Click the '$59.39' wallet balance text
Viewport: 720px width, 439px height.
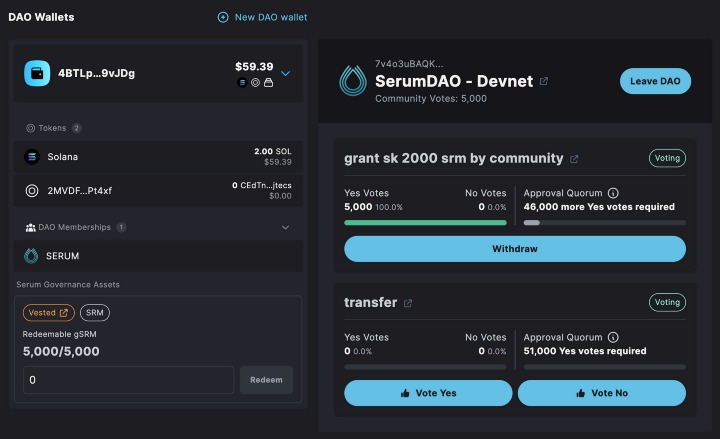pyautogui.click(x=254, y=67)
